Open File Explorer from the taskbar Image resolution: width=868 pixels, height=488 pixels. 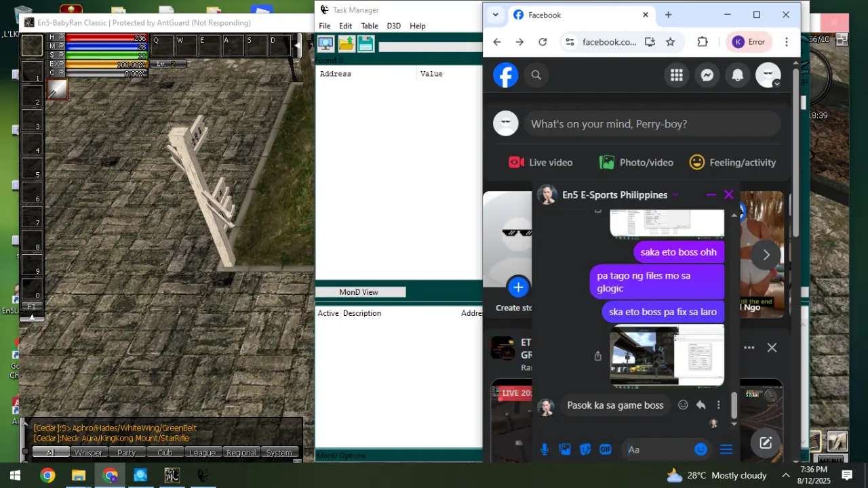tap(79, 475)
